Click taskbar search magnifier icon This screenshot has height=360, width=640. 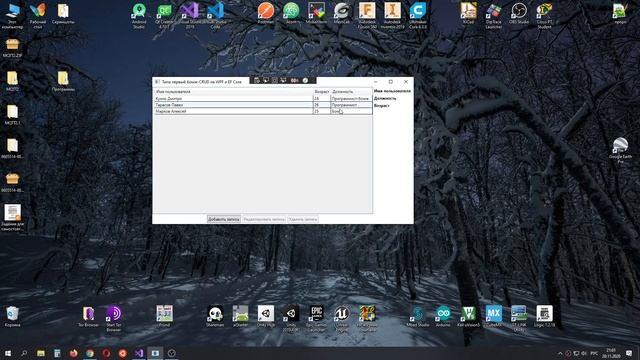tap(24, 353)
